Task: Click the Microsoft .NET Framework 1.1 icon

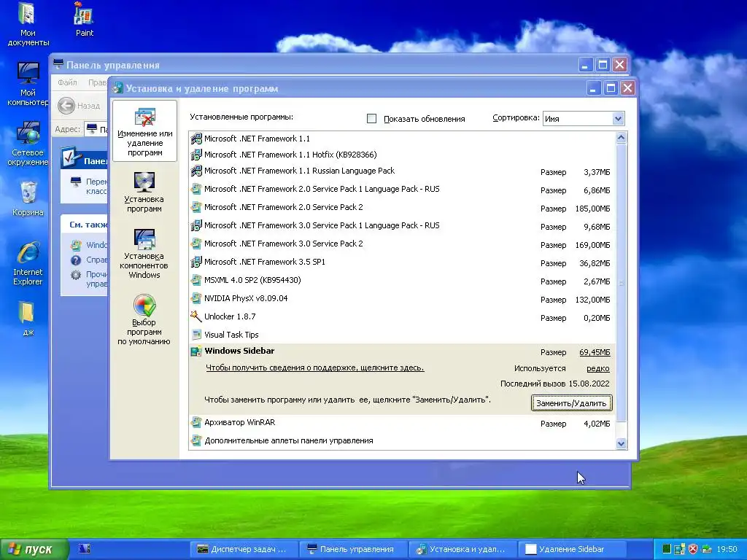Action: (196, 139)
